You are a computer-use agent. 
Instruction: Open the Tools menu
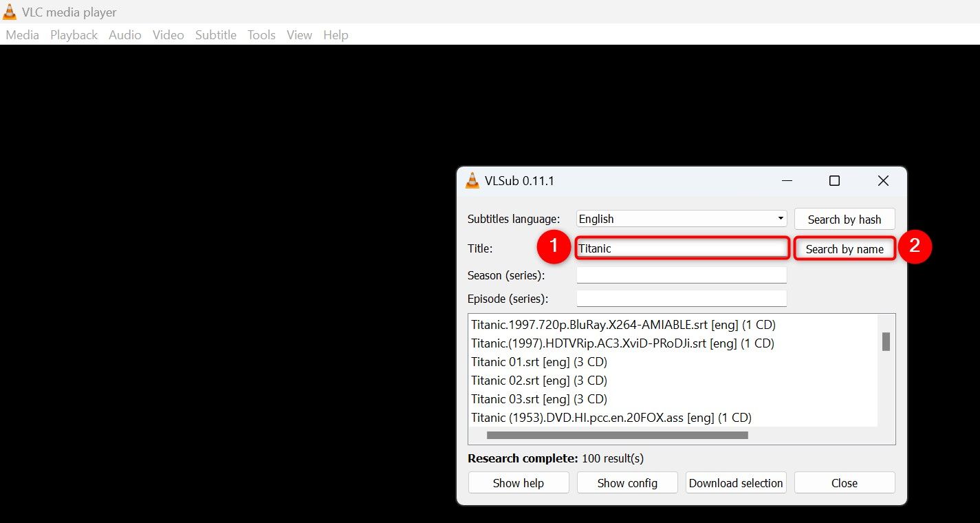pos(261,35)
